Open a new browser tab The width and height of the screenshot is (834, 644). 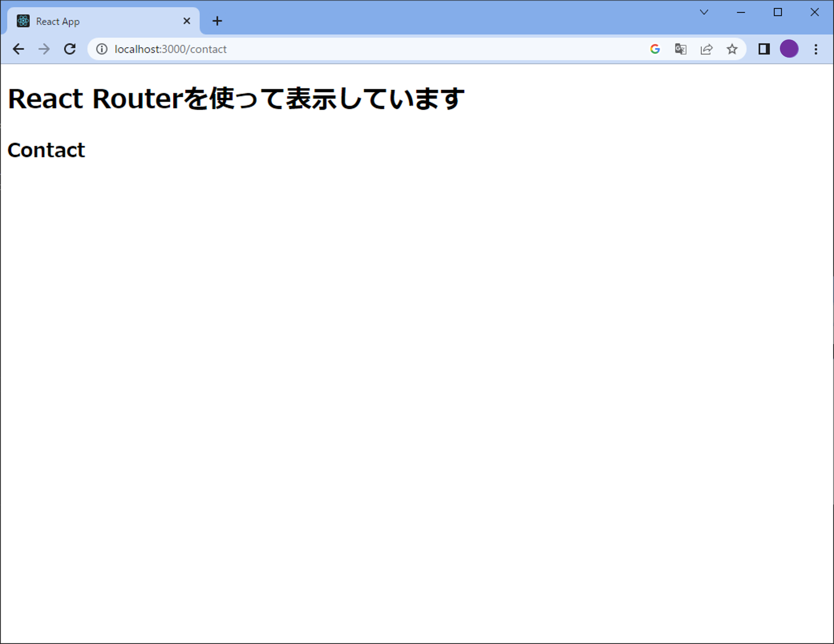[217, 21]
